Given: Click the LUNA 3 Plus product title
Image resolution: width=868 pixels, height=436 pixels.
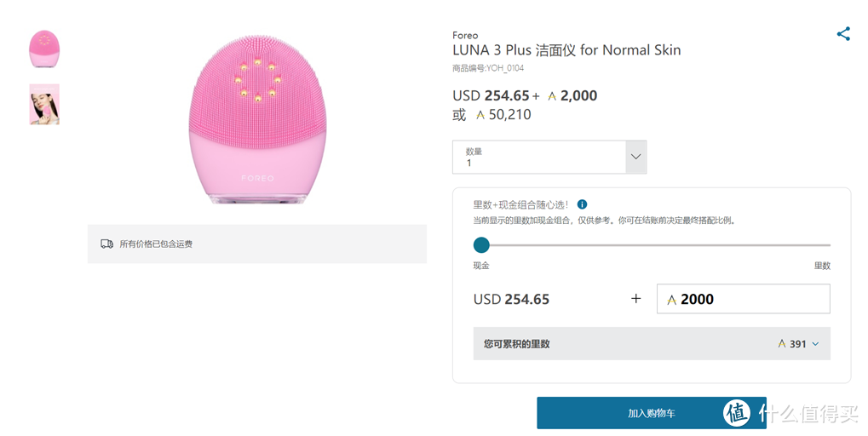Looking at the screenshot, I should point(566,50).
